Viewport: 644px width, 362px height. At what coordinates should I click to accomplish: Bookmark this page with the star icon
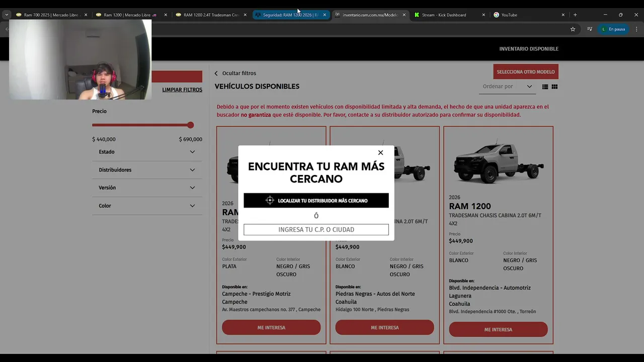click(x=573, y=29)
